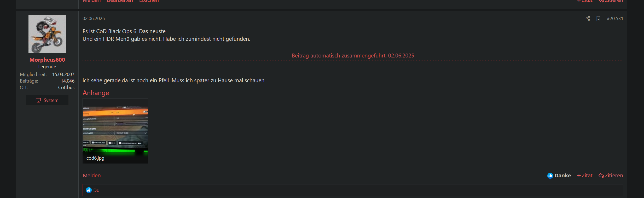Screen dimensions: 644x198
Task: Click the monitor icon in the System button
Action: [38, 100]
